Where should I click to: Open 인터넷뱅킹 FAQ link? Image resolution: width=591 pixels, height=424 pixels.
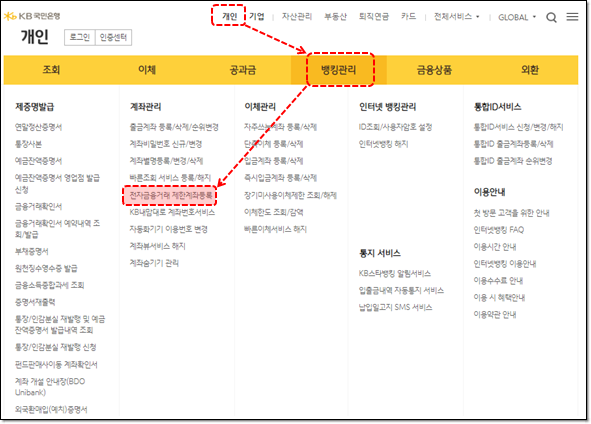click(499, 230)
